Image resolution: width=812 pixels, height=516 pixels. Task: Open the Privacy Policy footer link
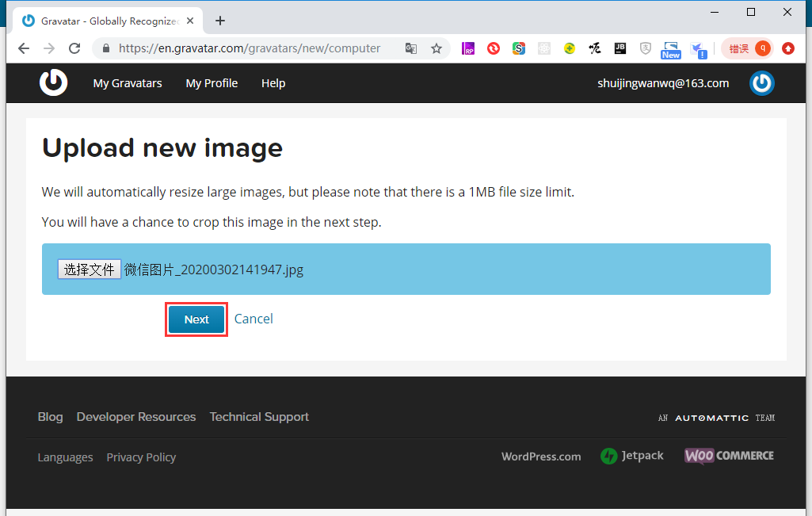coord(141,457)
